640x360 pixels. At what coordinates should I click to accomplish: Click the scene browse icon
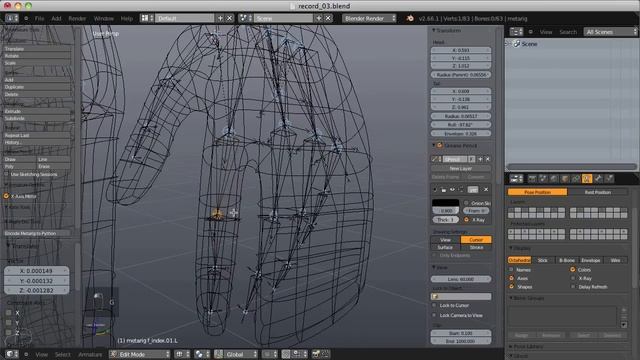(245, 18)
